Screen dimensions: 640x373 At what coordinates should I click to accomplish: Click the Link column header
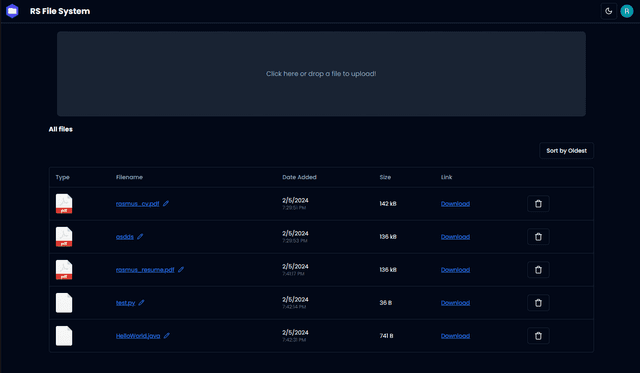[x=446, y=177]
